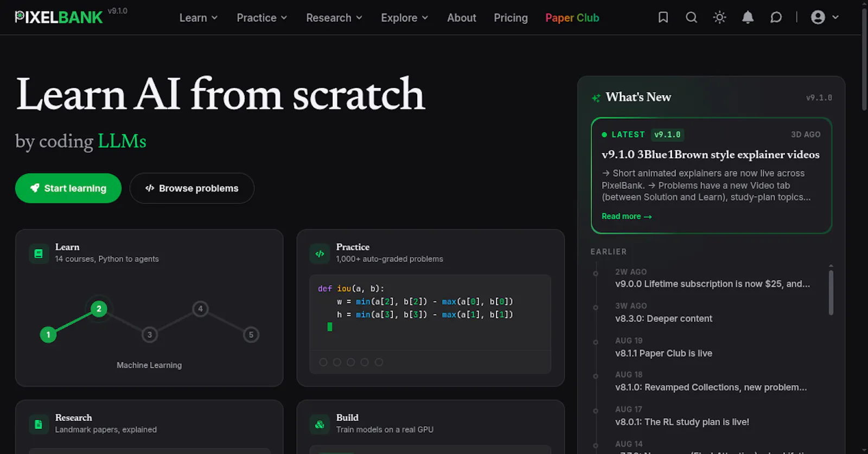This screenshot has height=454, width=868.
Task: Open the bookmarks icon in header
Action: point(663,17)
